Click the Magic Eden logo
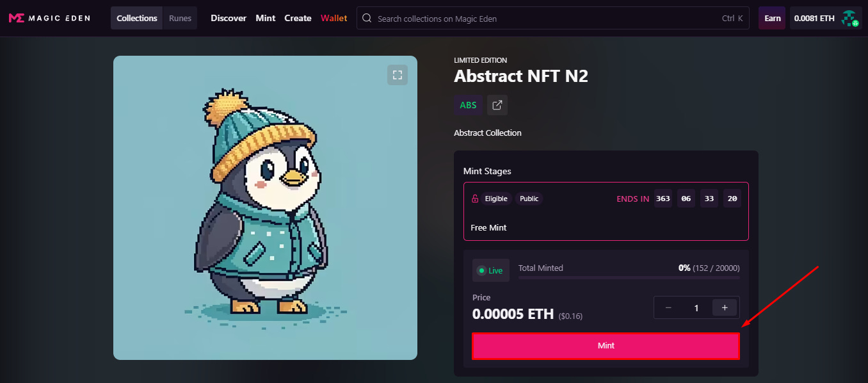This screenshot has height=383, width=868. click(x=49, y=17)
